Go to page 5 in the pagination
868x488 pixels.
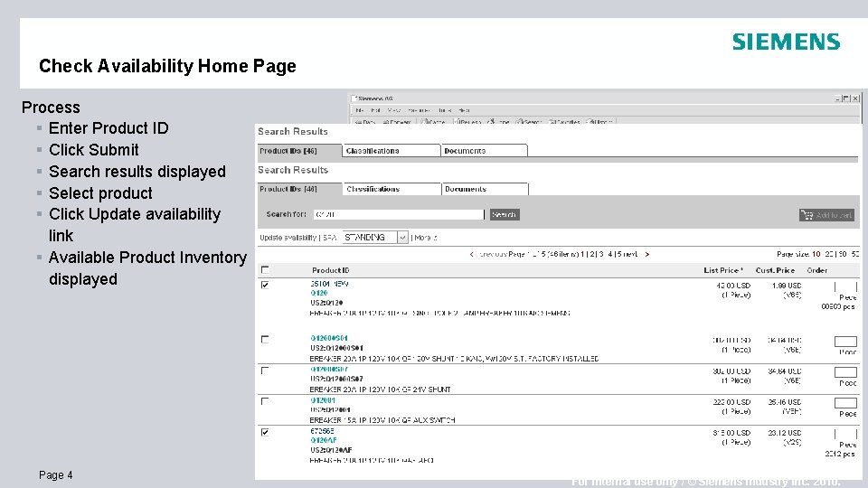click(619, 255)
